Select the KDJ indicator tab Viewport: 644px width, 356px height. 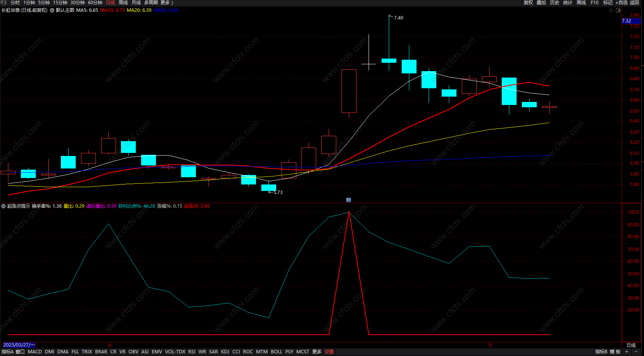click(x=225, y=352)
